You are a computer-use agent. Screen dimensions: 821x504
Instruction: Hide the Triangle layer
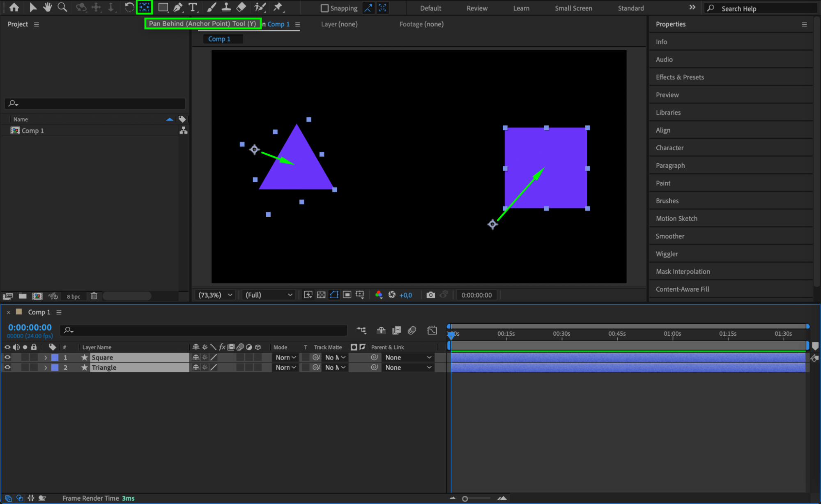7,367
